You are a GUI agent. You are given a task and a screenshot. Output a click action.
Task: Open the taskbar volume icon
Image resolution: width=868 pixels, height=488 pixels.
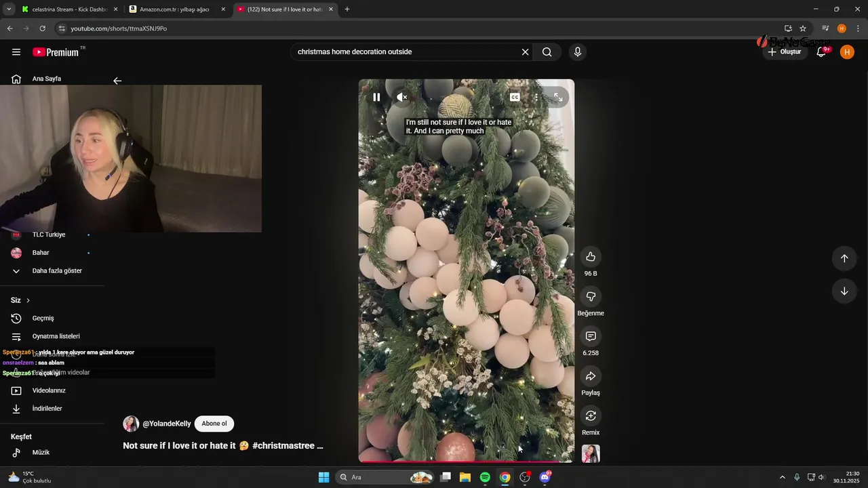coord(821,477)
